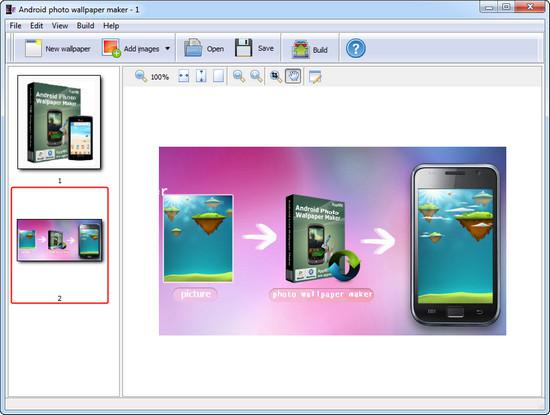Image resolution: width=550 pixels, height=415 pixels.
Task: Click the Build Android icon
Action: [x=300, y=49]
